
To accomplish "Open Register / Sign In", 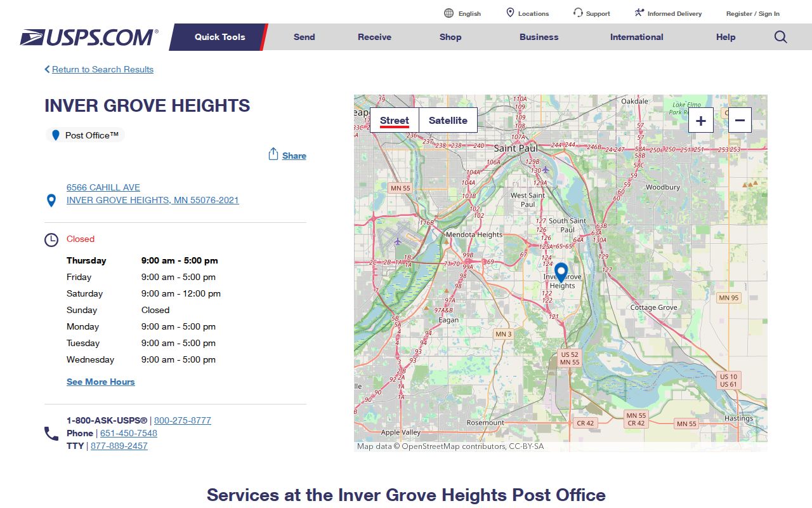I will (753, 13).
